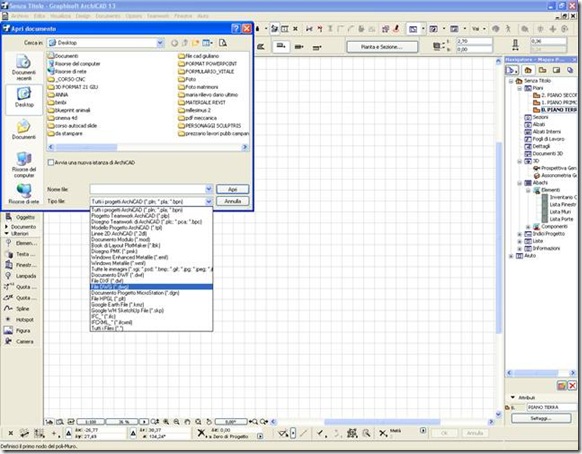Expand the Componenti tree node

528,226
